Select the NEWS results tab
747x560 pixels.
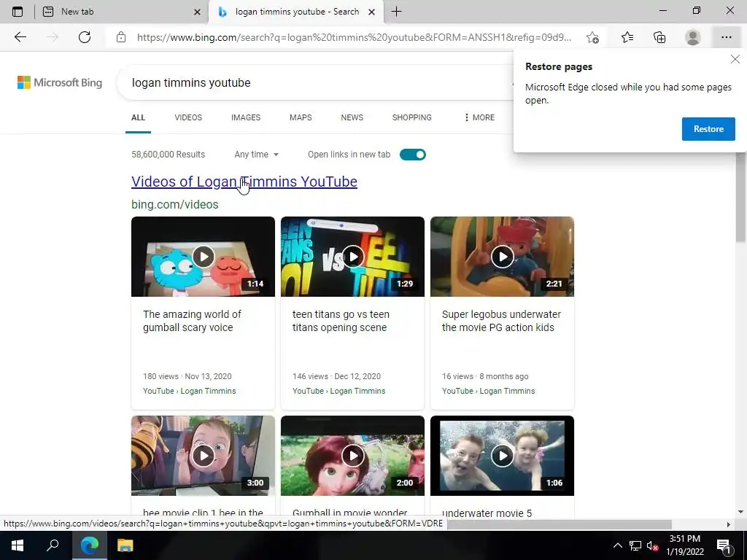(x=352, y=117)
